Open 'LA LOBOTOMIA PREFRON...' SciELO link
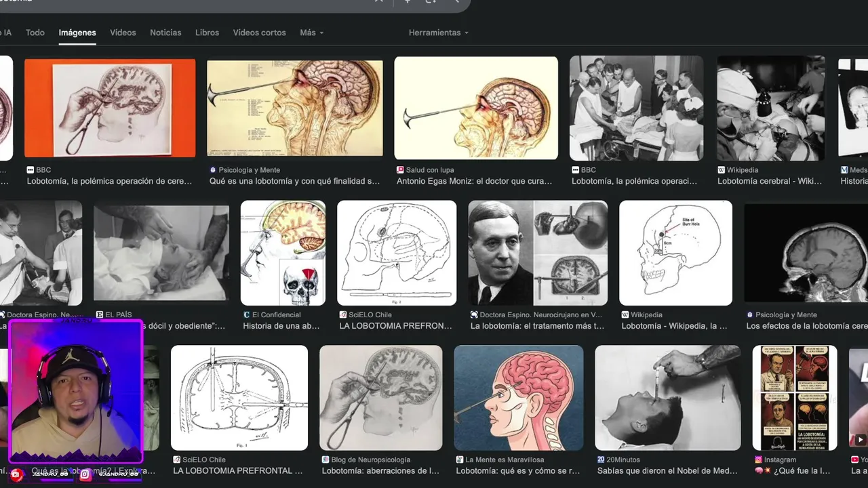The width and height of the screenshot is (868, 488). 395,326
